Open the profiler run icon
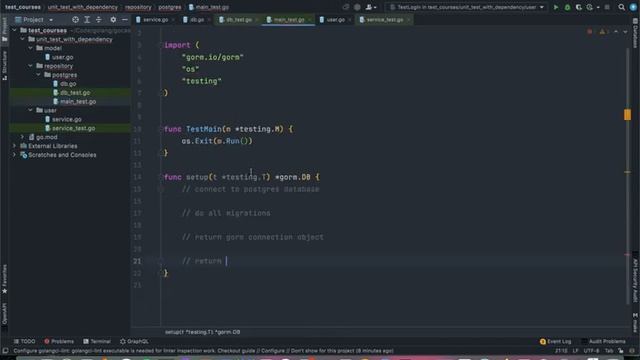 pyautogui.click(x=590, y=7)
